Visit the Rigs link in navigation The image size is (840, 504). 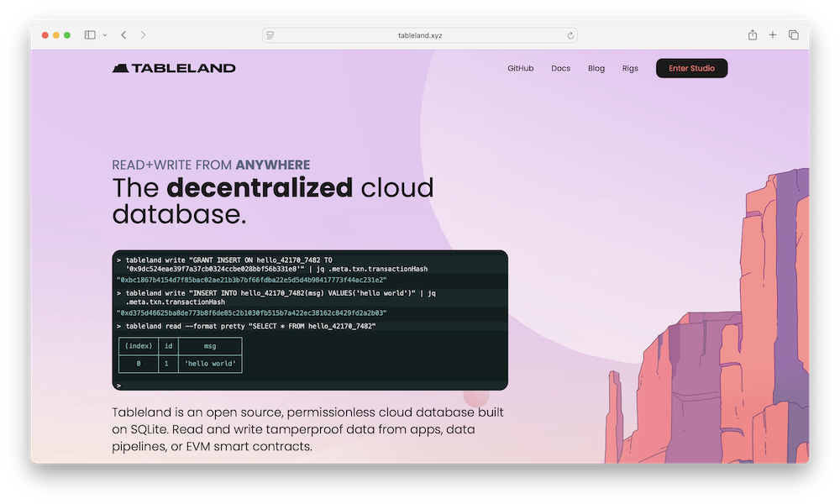630,68
